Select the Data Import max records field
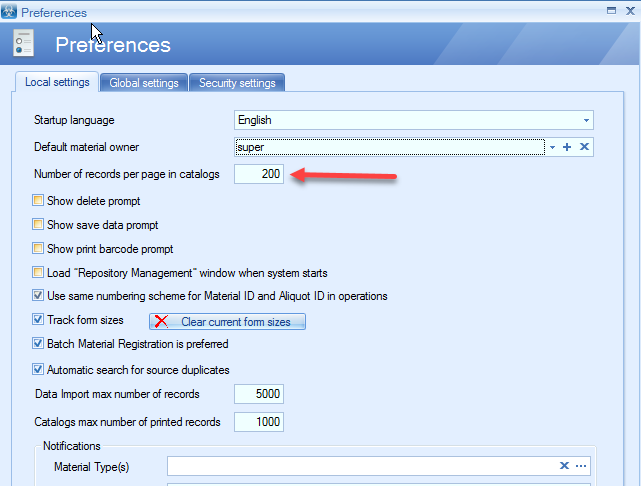Image resolution: width=641 pixels, height=486 pixels. [259, 394]
